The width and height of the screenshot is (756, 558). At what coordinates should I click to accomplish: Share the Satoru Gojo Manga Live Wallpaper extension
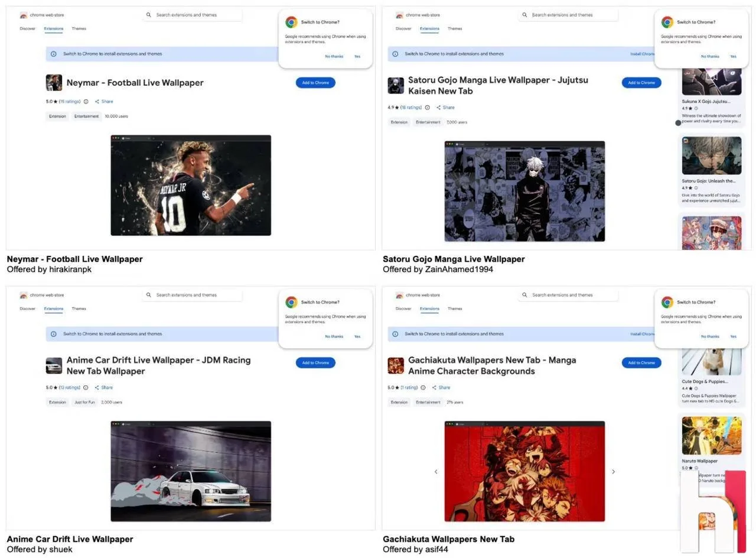(x=445, y=108)
